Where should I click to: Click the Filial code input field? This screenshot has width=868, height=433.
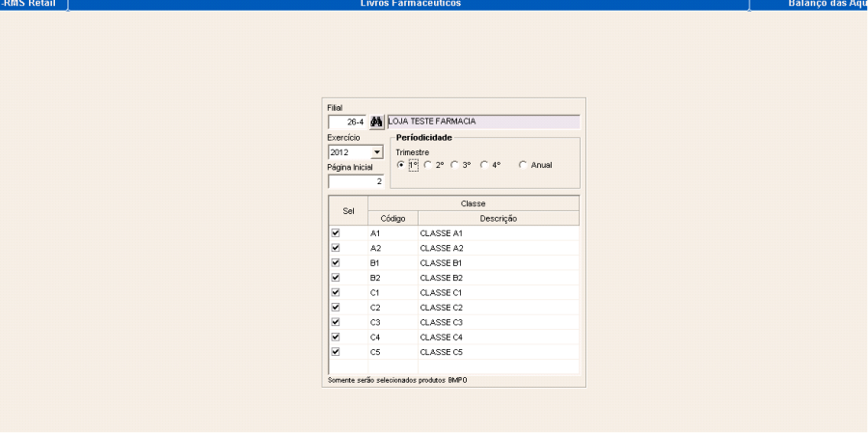pos(347,122)
